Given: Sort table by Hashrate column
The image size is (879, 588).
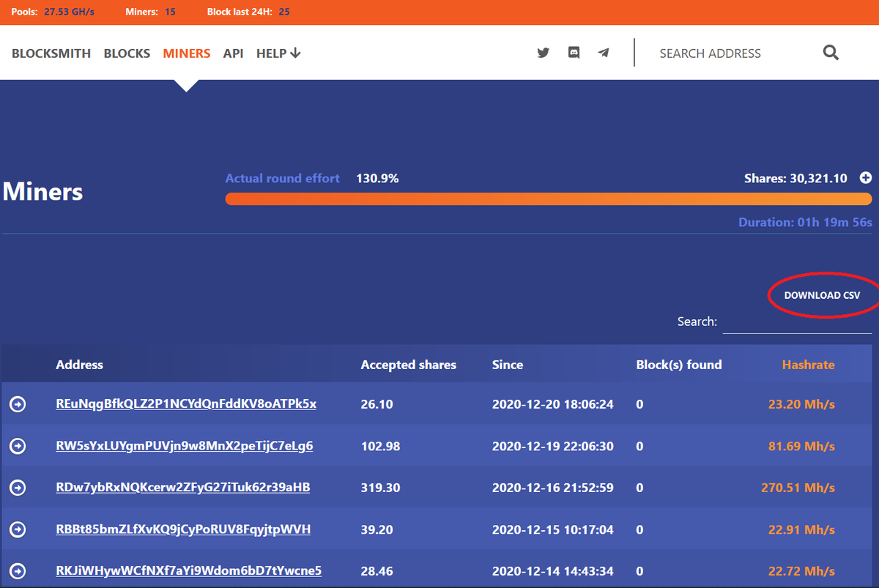Looking at the screenshot, I should (807, 364).
